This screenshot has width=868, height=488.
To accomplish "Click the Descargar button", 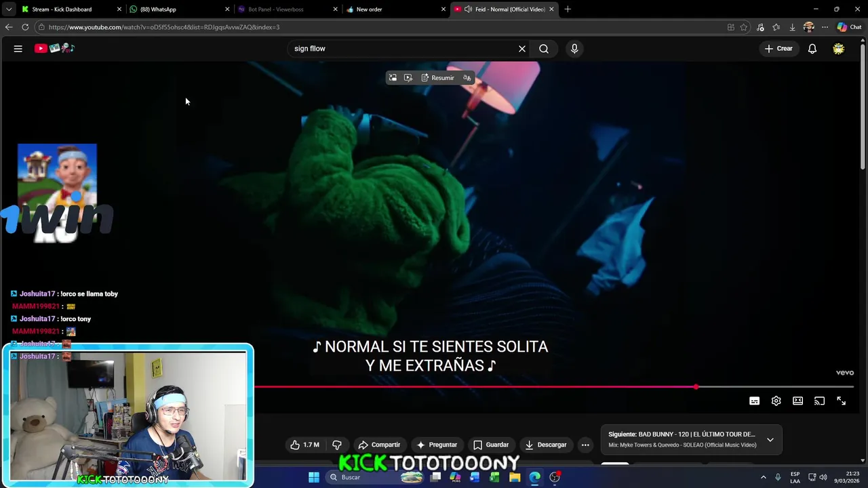I will [546, 445].
